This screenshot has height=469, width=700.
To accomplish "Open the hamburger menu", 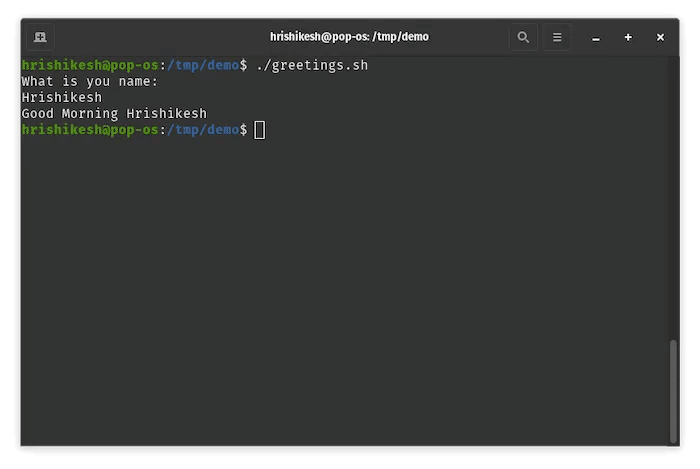I will point(557,37).
